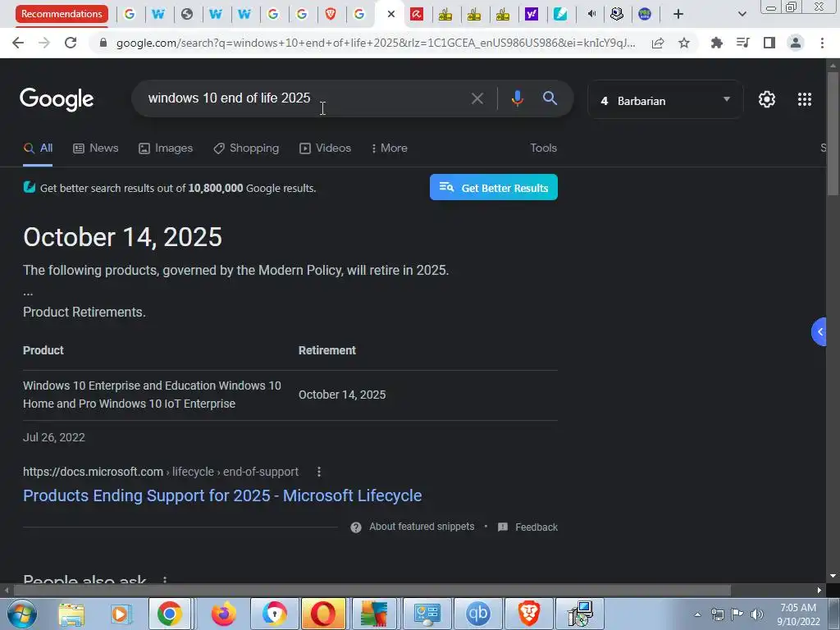
Task: Switch to the Yahoo tab
Action: coord(532,14)
